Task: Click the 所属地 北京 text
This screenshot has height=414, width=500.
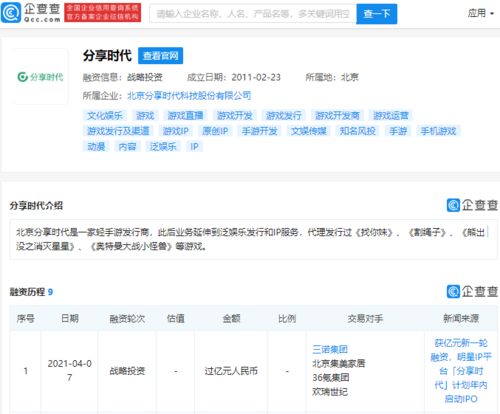Action: [332, 77]
